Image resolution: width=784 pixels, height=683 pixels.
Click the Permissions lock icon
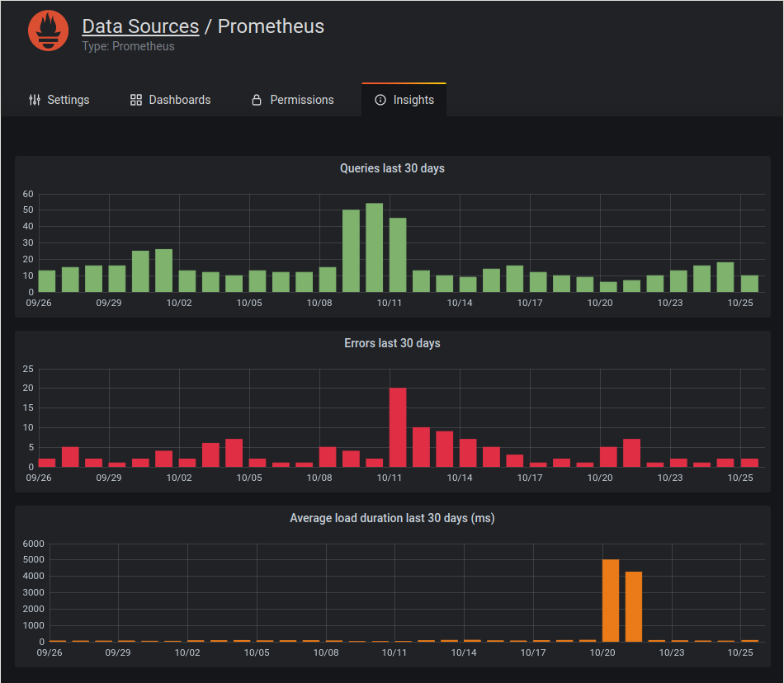click(257, 100)
